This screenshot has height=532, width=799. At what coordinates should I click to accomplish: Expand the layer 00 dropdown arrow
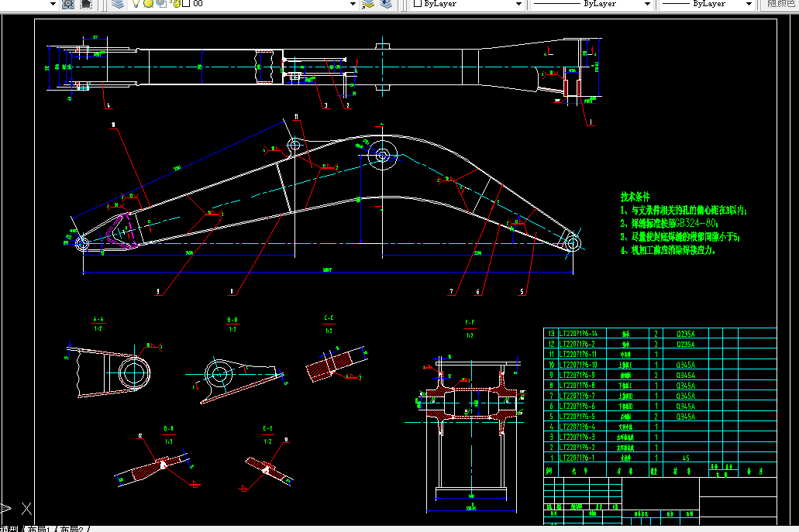coord(353,4)
